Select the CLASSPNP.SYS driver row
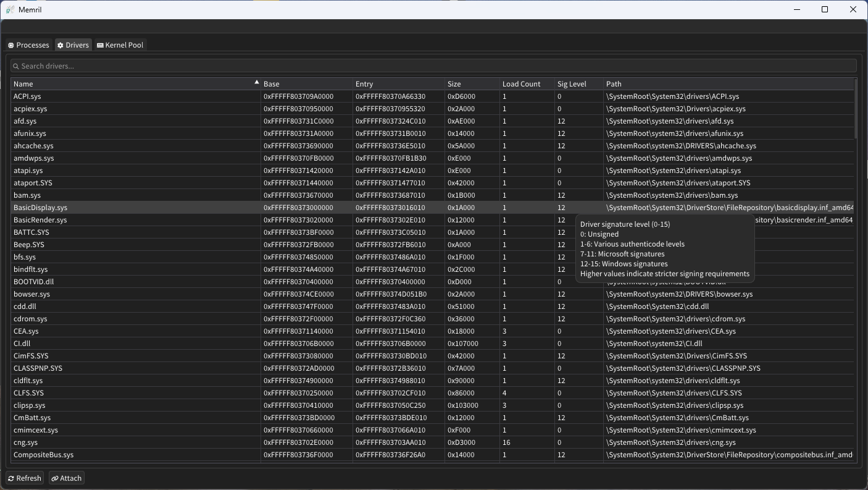 pyautogui.click(x=432, y=368)
